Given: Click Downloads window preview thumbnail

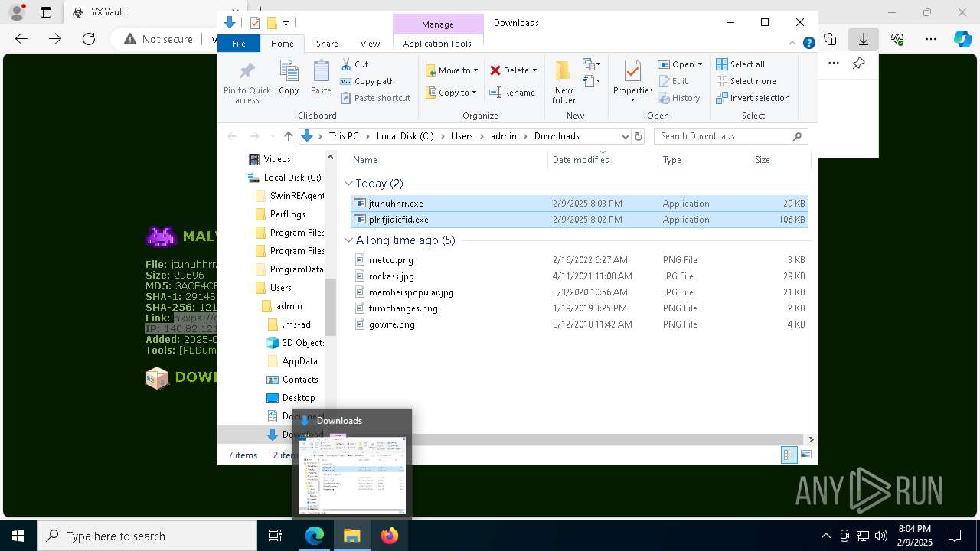Looking at the screenshot, I should pos(352,475).
